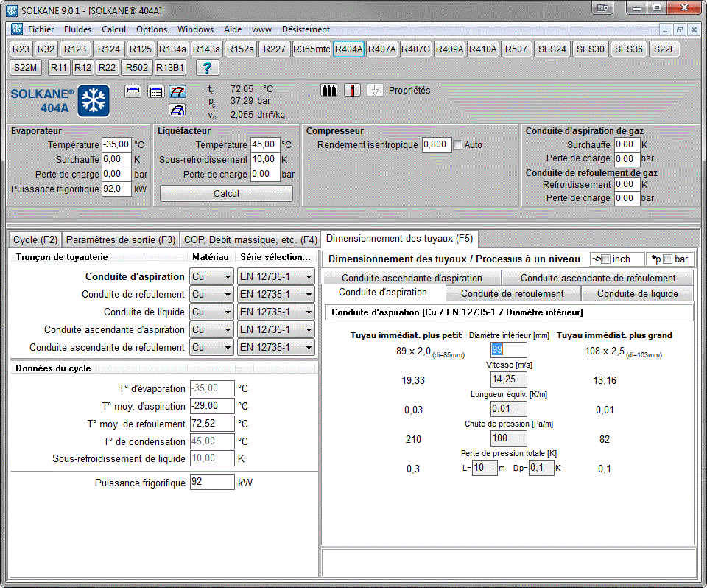The image size is (707, 588).
Task: Click the pipe icon beside the inch checkbox
Action: click(597, 259)
